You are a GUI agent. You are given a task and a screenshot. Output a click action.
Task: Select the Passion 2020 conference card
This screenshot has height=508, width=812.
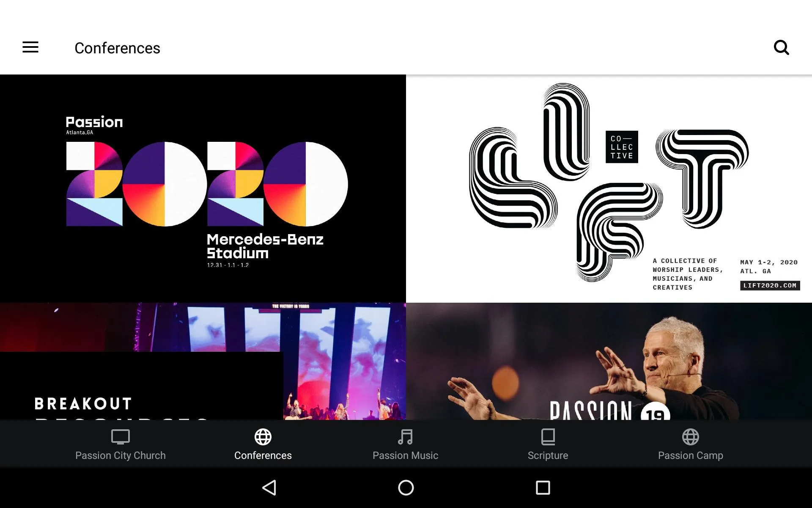pyautogui.click(x=203, y=188)
